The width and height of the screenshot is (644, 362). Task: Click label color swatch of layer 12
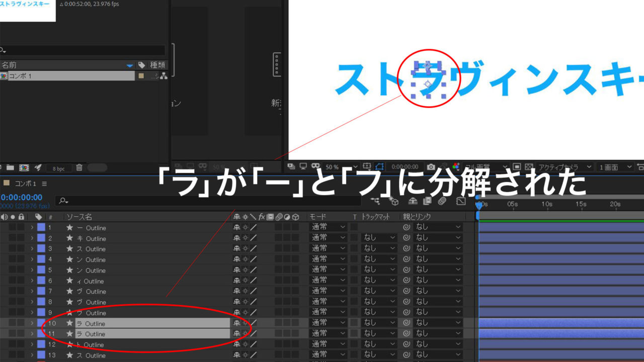click(x=41, y=344)
